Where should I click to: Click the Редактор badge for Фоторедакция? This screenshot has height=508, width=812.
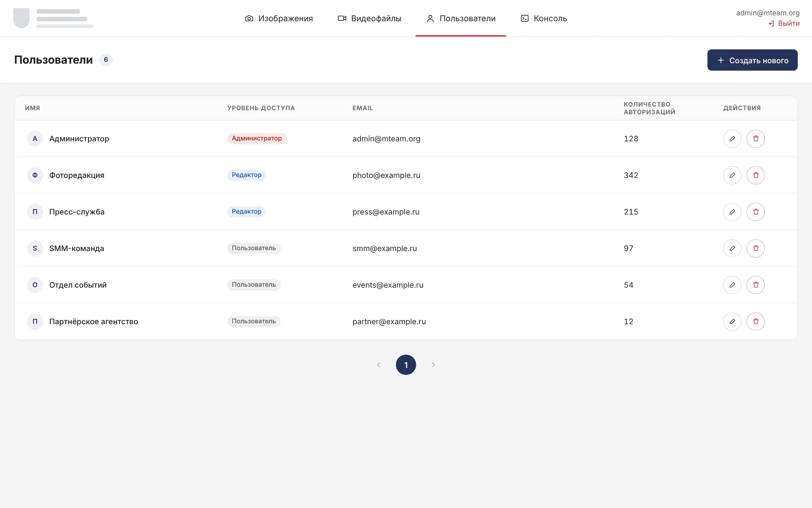tap(246, 175)
